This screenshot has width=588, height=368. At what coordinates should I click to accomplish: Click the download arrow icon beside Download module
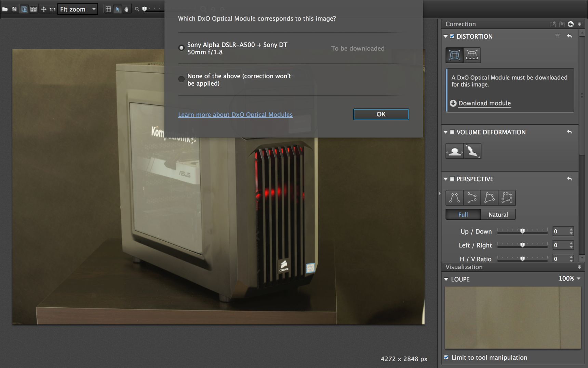[453, 103]
